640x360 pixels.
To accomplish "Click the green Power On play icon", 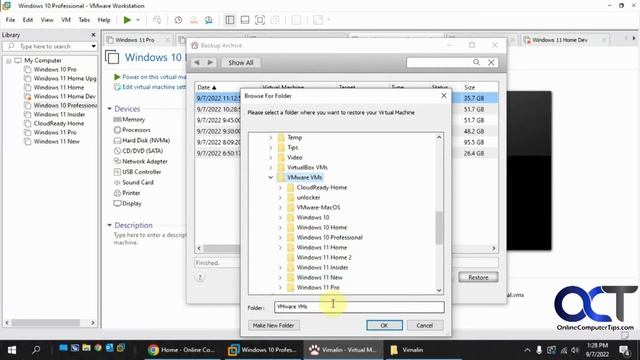I will [x=127, y=20].
